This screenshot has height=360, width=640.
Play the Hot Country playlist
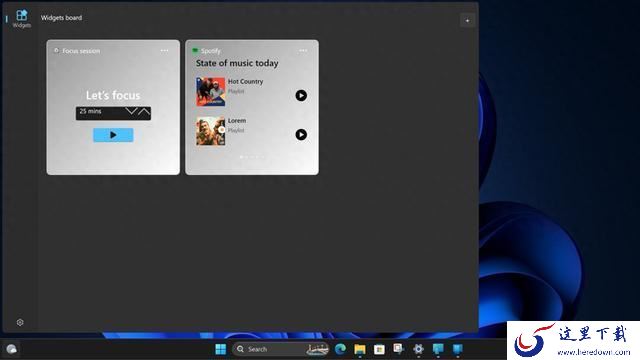point(301,96)
